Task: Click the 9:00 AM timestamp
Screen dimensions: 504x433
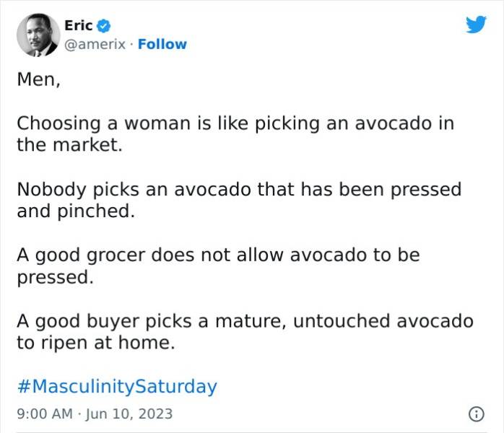Action: [x=45, y=414]
